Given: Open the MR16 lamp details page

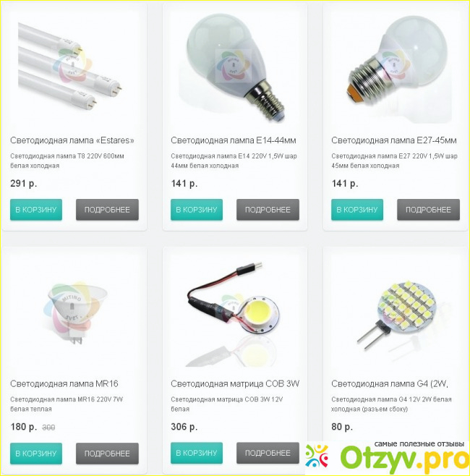Looking at the screenshot, I should 107,454.
